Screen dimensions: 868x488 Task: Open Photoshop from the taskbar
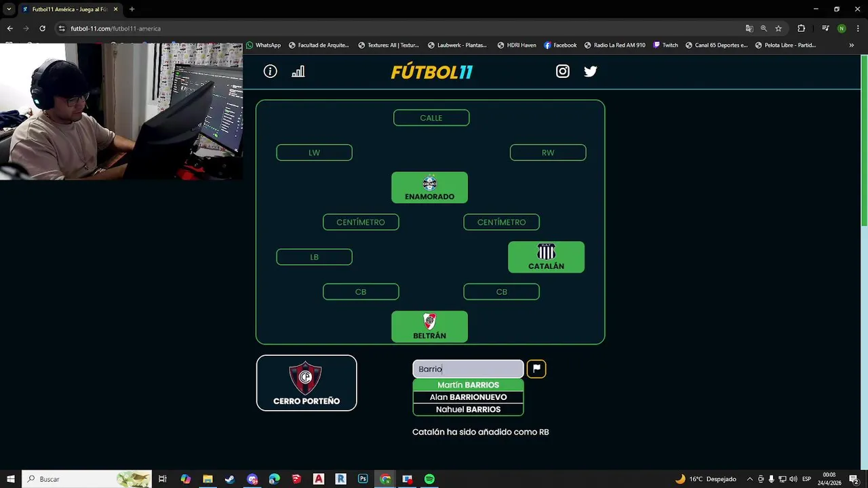click(x=363, y=479)
